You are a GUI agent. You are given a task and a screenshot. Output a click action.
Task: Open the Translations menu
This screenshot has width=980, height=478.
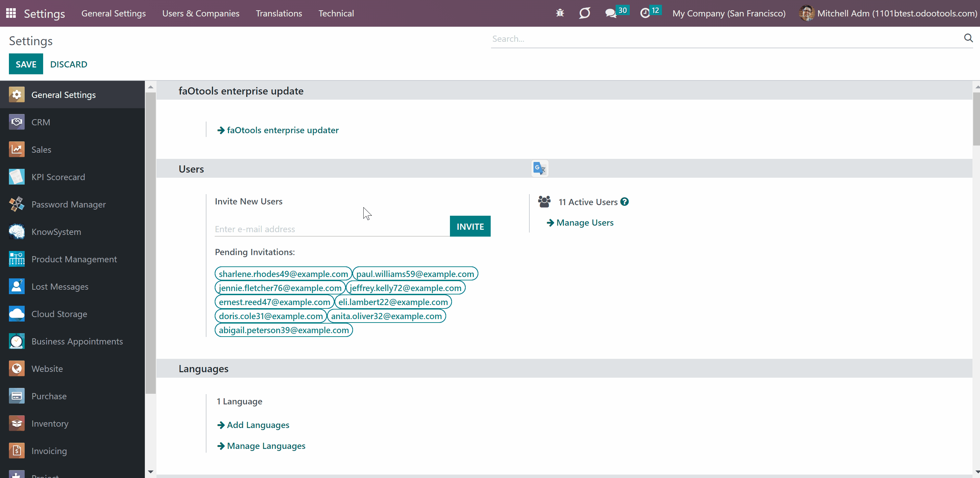pyautogui.click(x=279, y=13)
